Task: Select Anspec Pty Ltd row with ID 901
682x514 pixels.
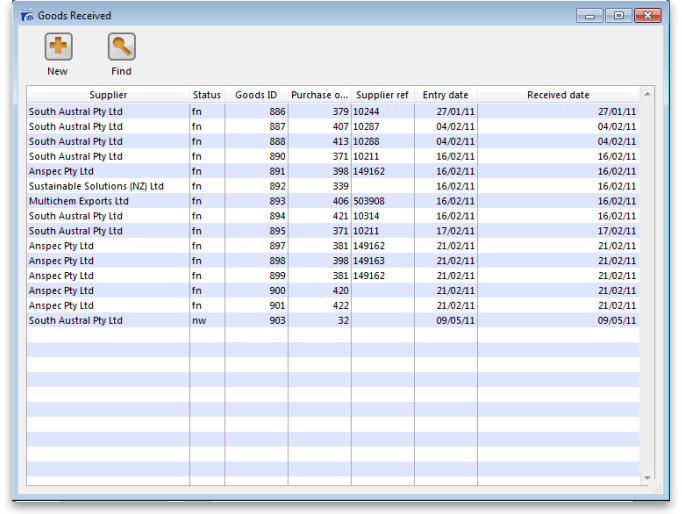Action: point(61,306)
